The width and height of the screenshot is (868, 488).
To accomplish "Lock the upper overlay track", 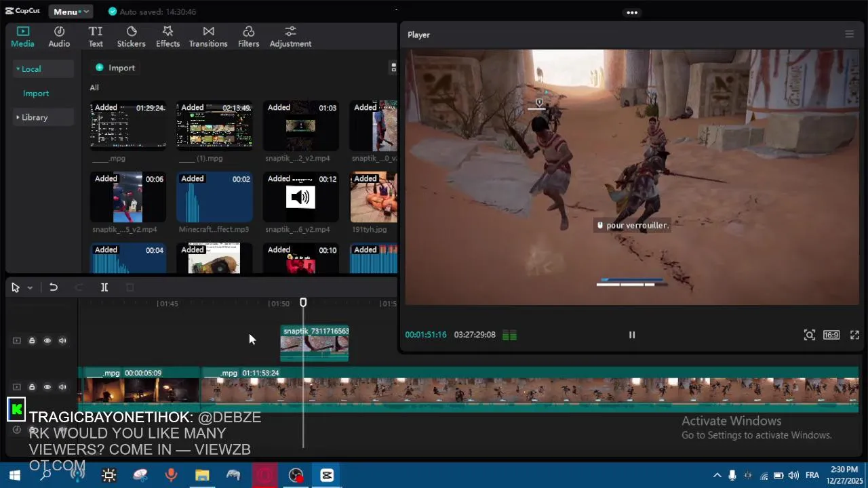I will (x=32, y=340).
